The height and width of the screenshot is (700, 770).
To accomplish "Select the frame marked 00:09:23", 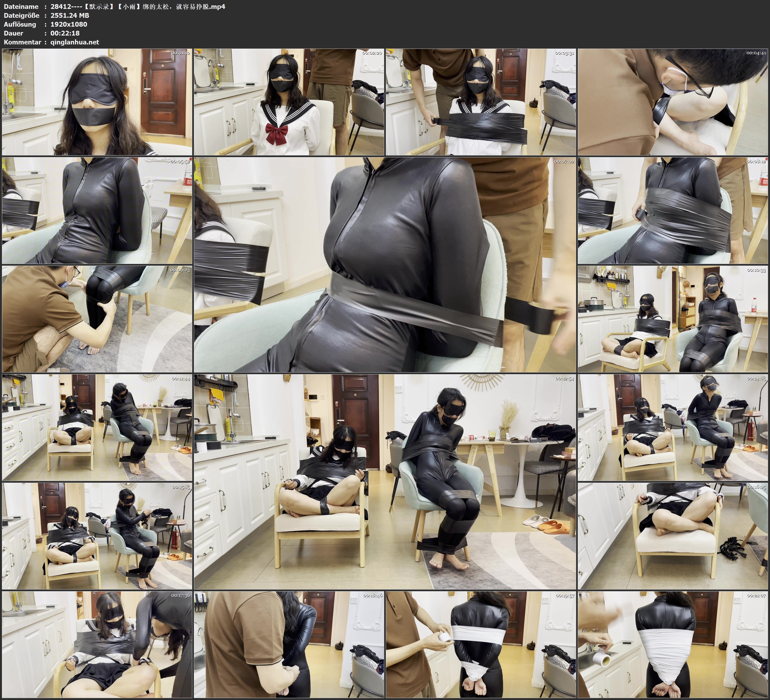I will point(97,319).
